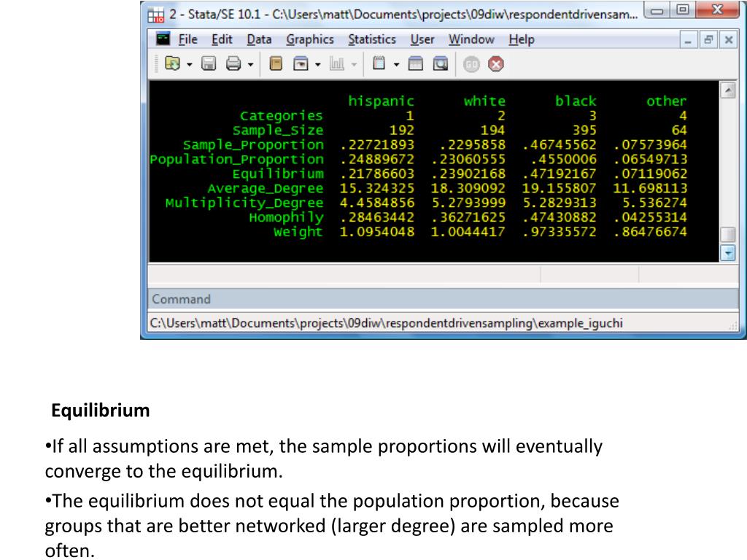747x560 pixels.
Task: Click the white column header
Action: pos(484,101)
